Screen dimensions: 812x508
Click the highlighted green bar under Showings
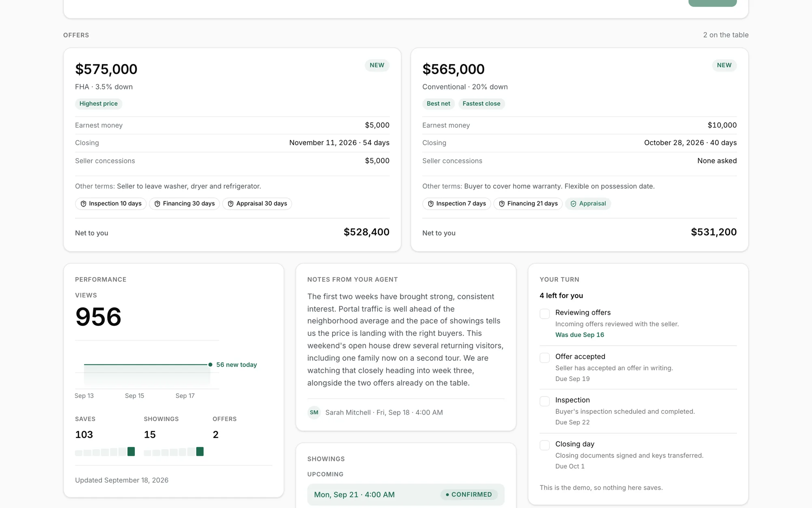(x=200, y=452)
